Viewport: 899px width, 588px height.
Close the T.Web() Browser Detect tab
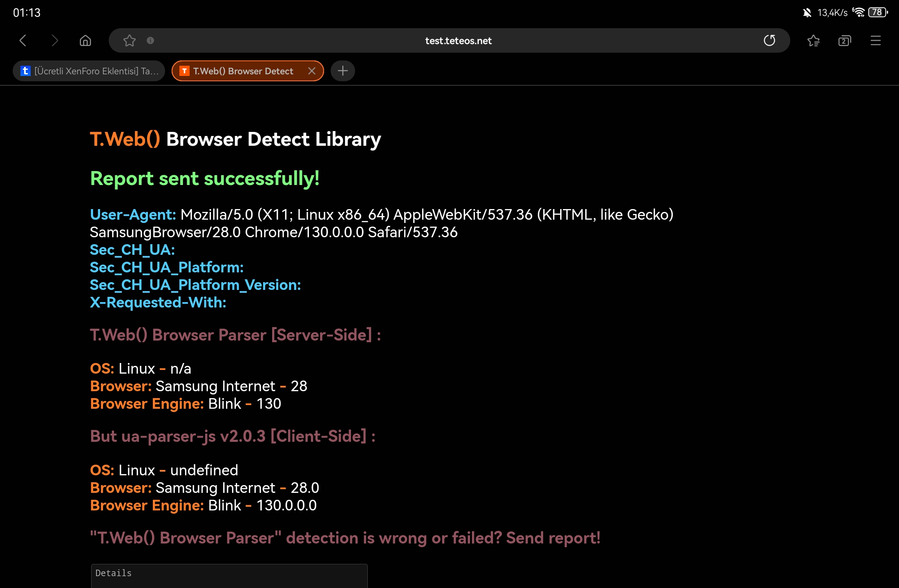pyautogui.click(x=312, y=71)
